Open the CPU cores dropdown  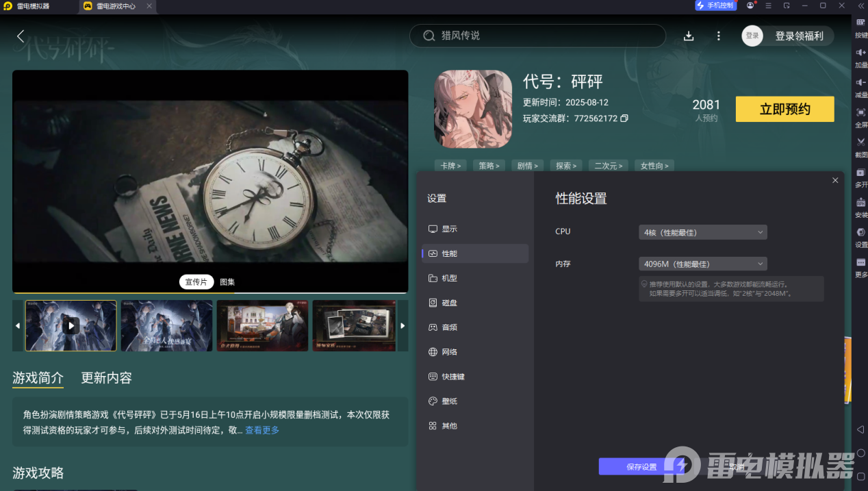(x=702, y=231)
